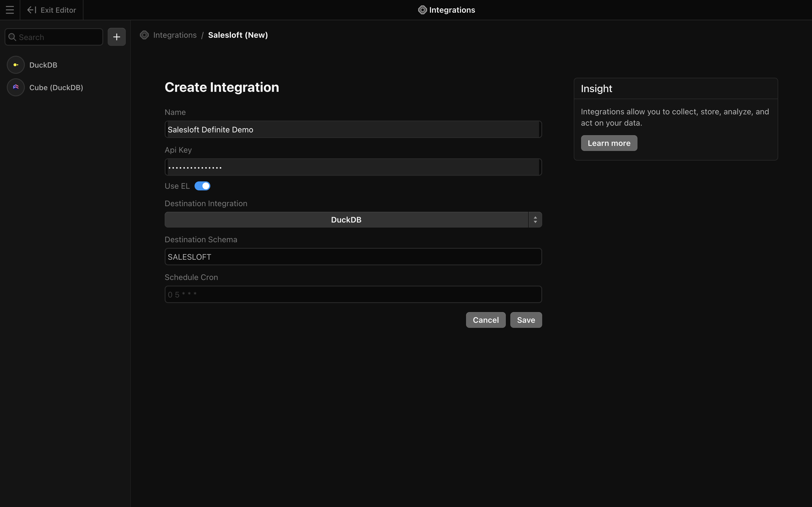Select Cube (DuckDB) in sidebar list
Viewport: 812px width, 507px height.
[56, 88]
